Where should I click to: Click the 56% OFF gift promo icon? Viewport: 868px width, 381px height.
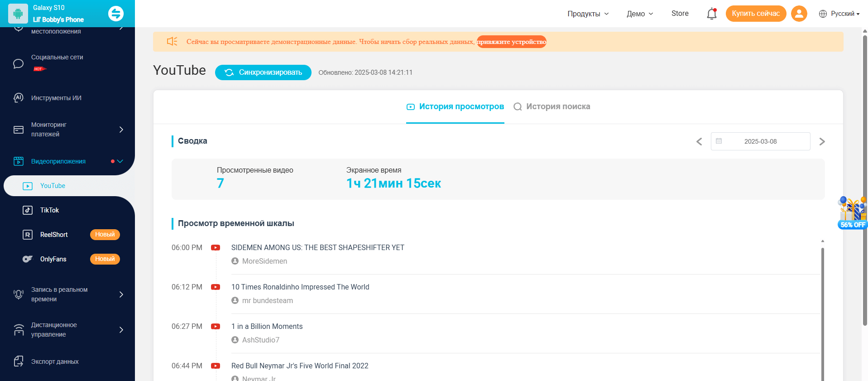click(x=853, y=213)
